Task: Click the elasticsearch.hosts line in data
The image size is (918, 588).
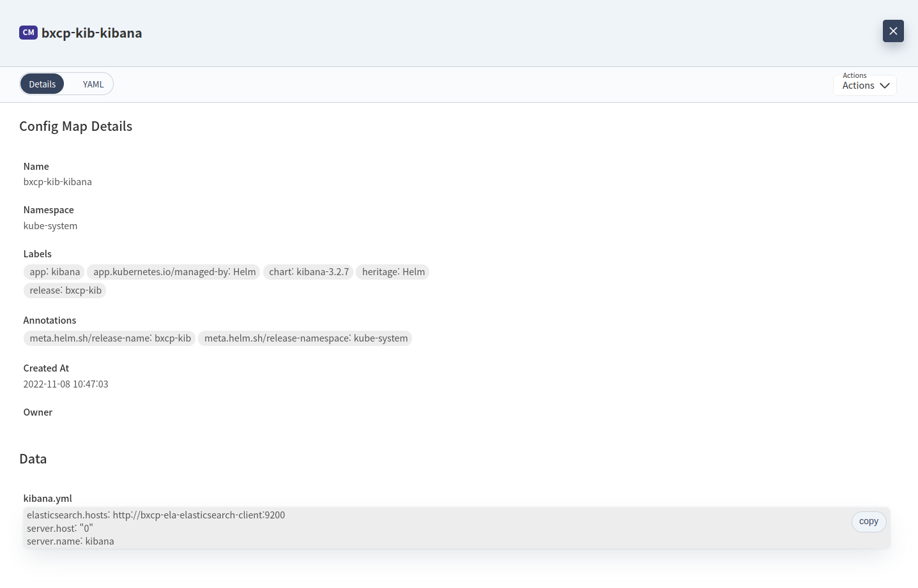Action: pyautogui.click(x=156, y=515)
